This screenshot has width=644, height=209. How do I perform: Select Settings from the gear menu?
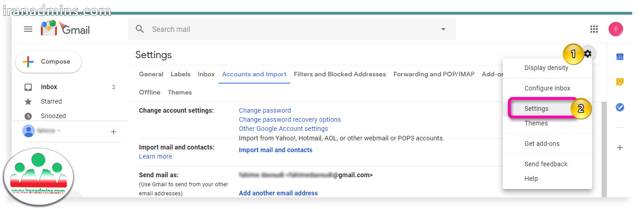tap(536, 109)
